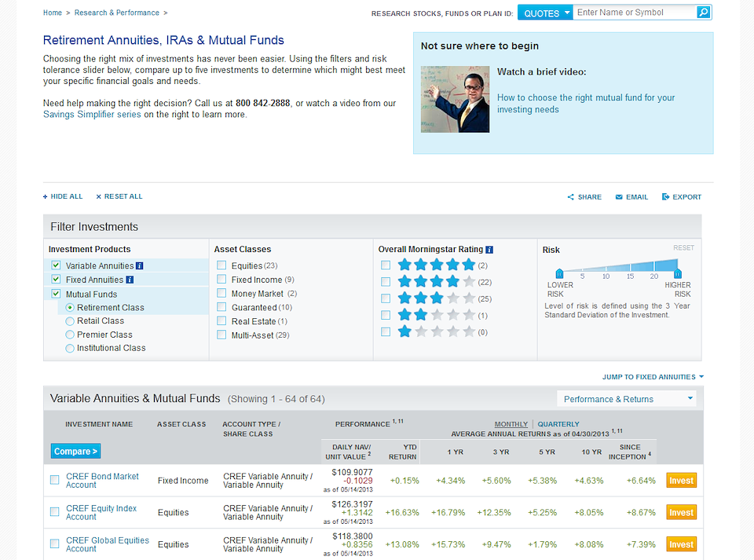754x560 pixels.
Task: Click the Variable Annuities info icon
Action: point(140,265)
